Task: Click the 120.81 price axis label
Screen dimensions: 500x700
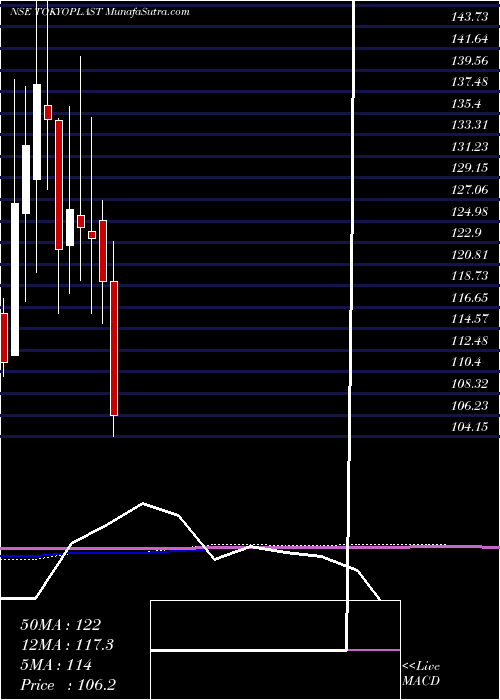Action: 470,255
